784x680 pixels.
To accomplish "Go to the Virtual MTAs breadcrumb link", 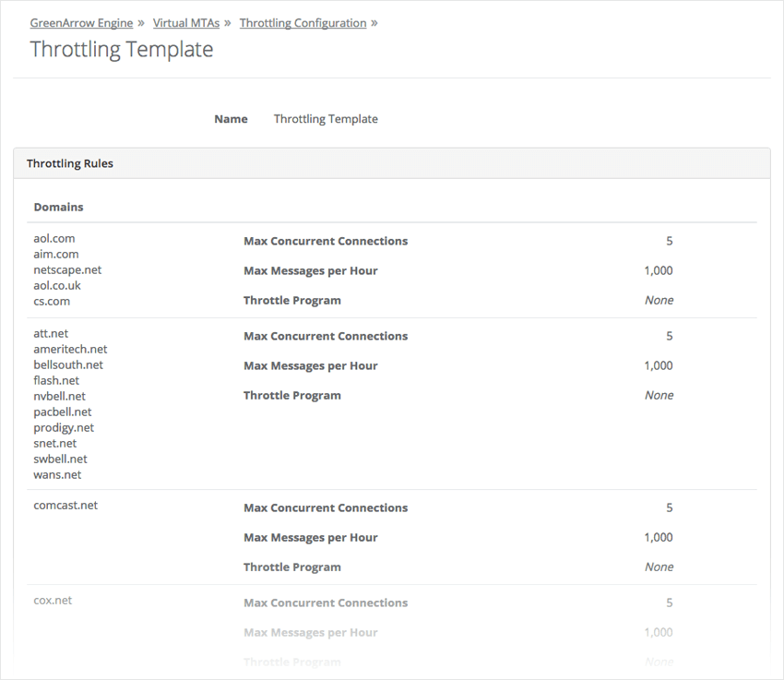I will 185,23.
